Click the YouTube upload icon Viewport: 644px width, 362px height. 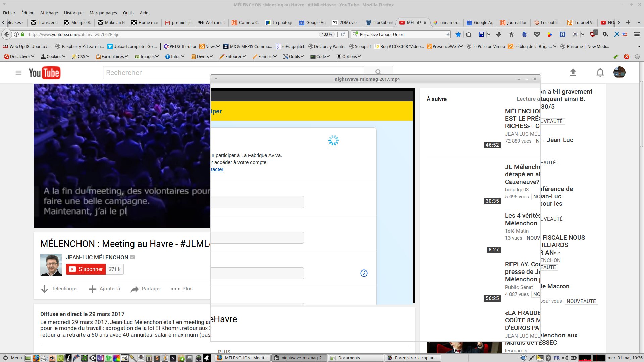point(573,72)
